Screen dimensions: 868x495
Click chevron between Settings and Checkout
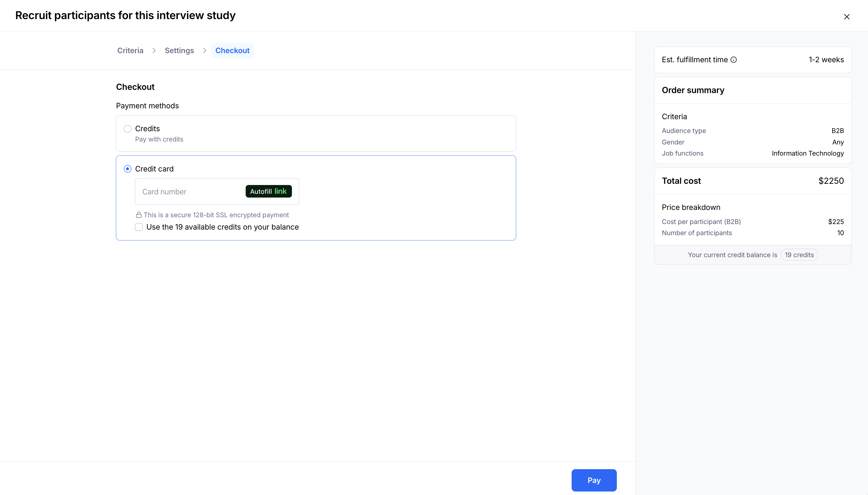[205, 51]
